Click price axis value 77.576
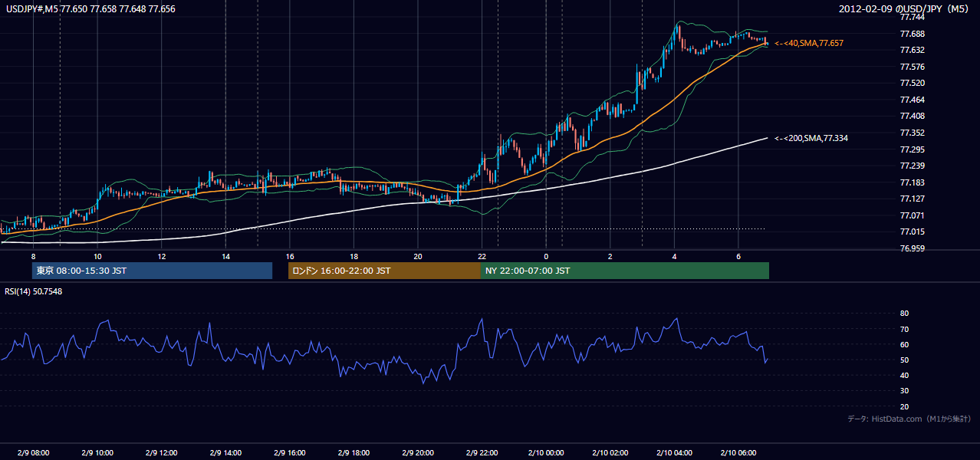 pos(913,67)
